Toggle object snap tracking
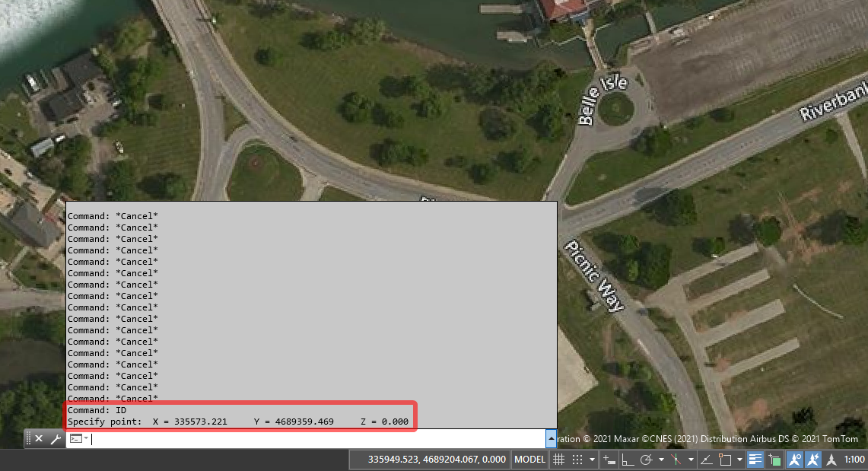 [x=707, y=460]
